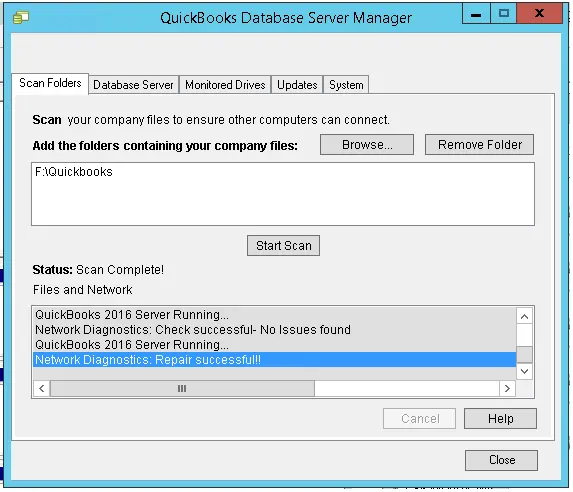573x492 pixels.
Task: Click the horizontal scroll right arrow
Action: (x=507, y=389)
